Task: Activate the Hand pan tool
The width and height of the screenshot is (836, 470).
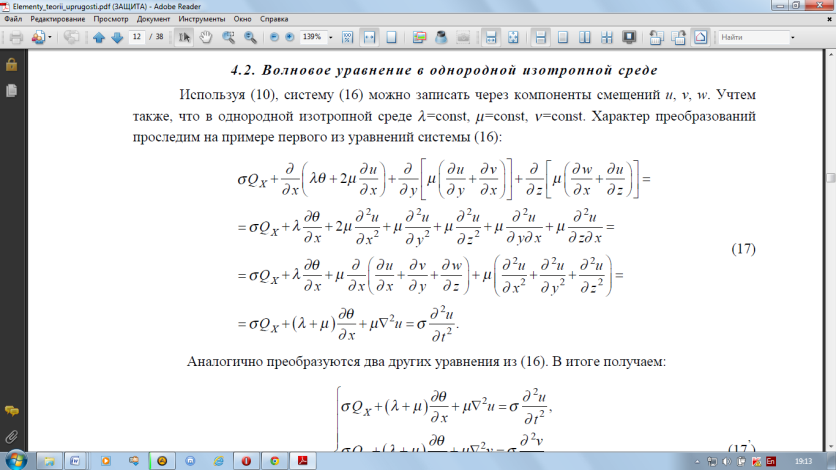Action: 206,37
